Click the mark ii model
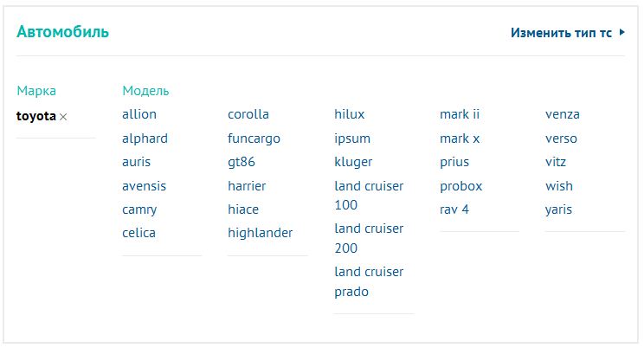644x348 pixels. click(460, 114)
